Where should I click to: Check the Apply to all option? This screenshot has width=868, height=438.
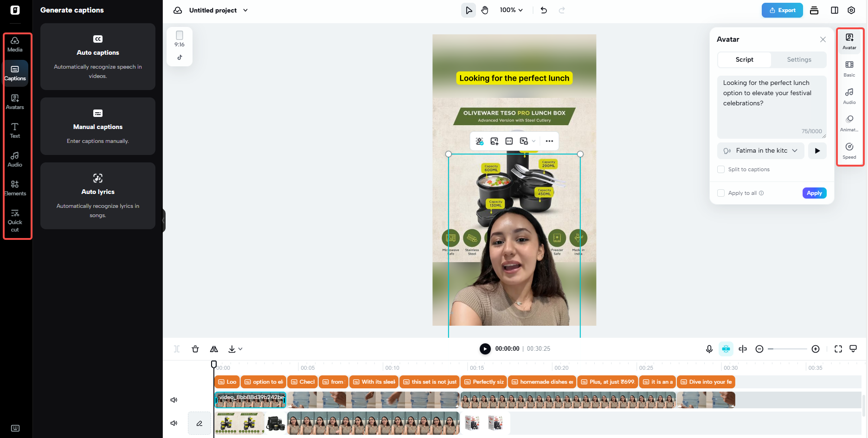coord(721,193)
